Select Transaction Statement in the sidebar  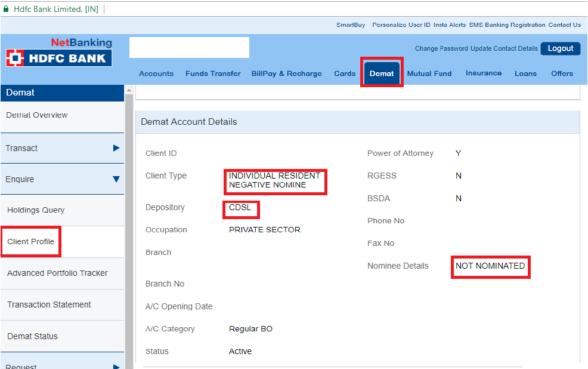click(x=49, y=305)
